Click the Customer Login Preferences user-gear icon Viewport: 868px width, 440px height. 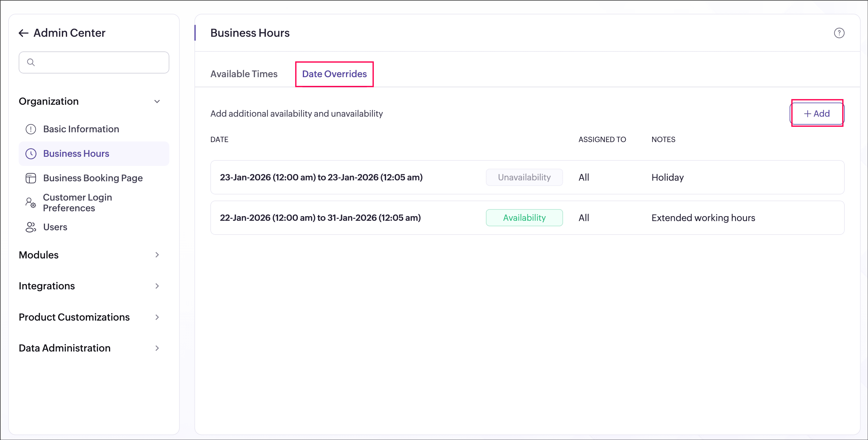tap(31, 202)
